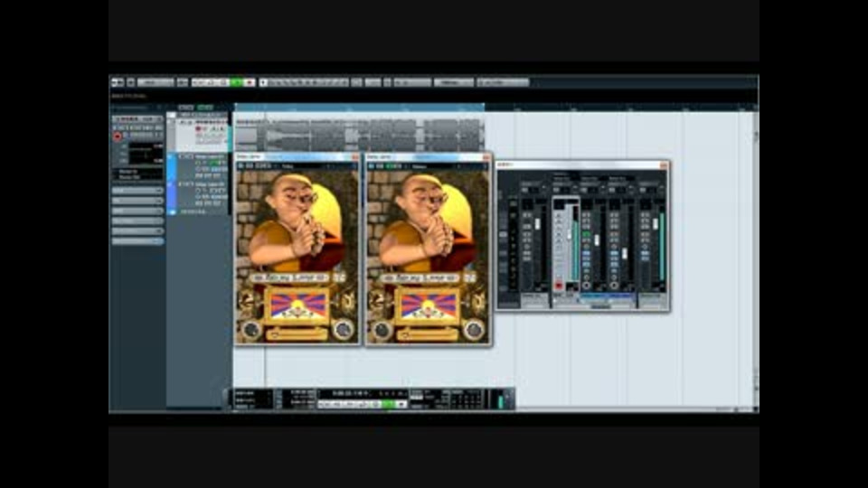Viewport: 868px width, 488px height.
Task: Click the fader of the first mixer channel
Action: [537, 225]
